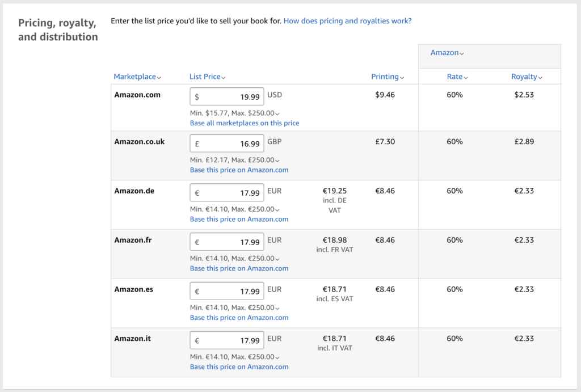Click the Amazon.com USD list price field
The width and height of the screenshot is (581, 392).
click(x=227, y=96)
